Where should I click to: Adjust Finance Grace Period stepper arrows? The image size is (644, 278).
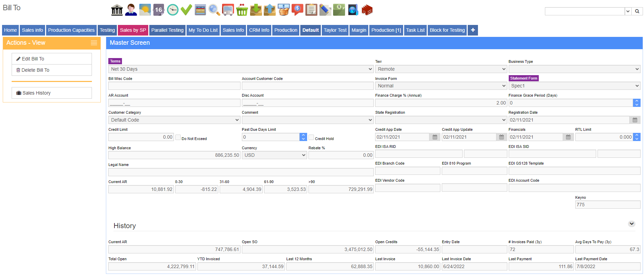[x=637, y=103]
